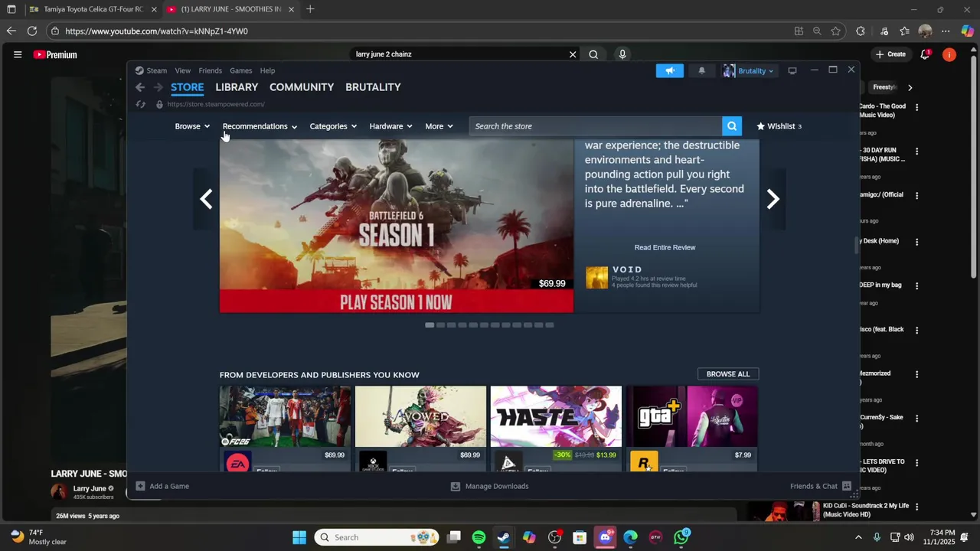Show previous featured item in Steam carousel

pos(206,200)
